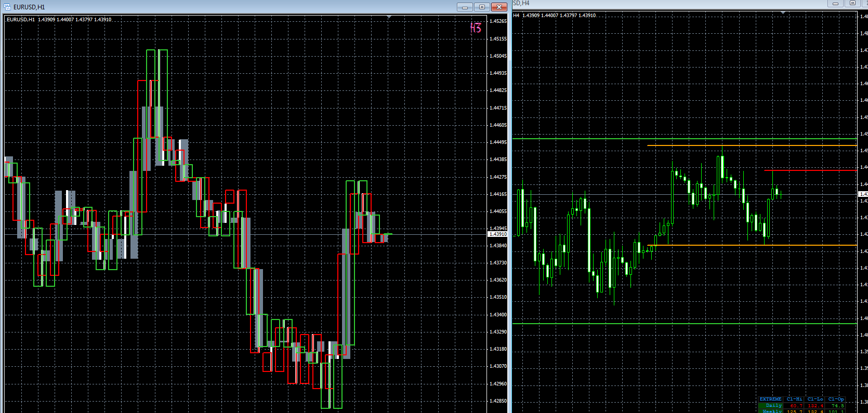Click the chart shift triangle in H1 chart
Screen dimensions: 868x413
(389, 17)
